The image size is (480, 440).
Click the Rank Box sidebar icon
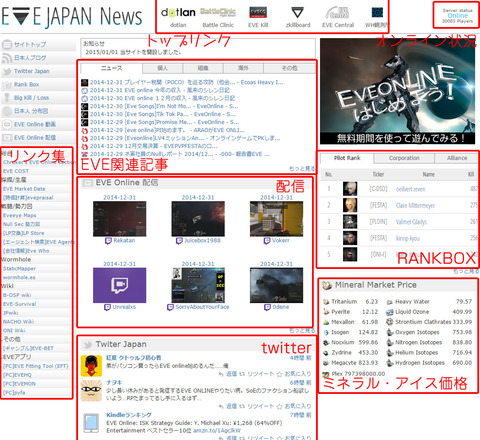click(x=7, y=85)
